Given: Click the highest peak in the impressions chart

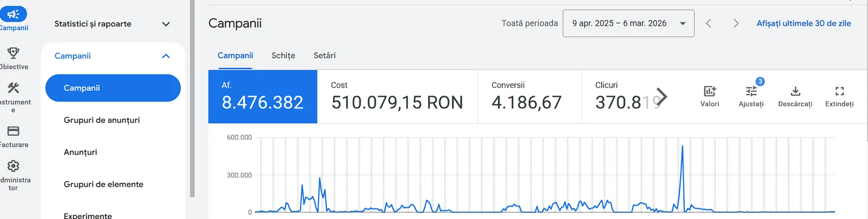Looking at the screenshot, I should 683,146.
